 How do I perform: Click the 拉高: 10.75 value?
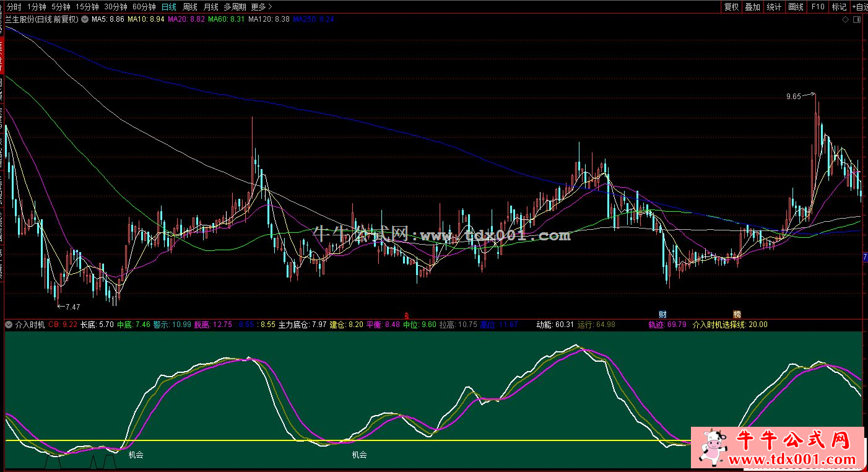click(459, 325)
